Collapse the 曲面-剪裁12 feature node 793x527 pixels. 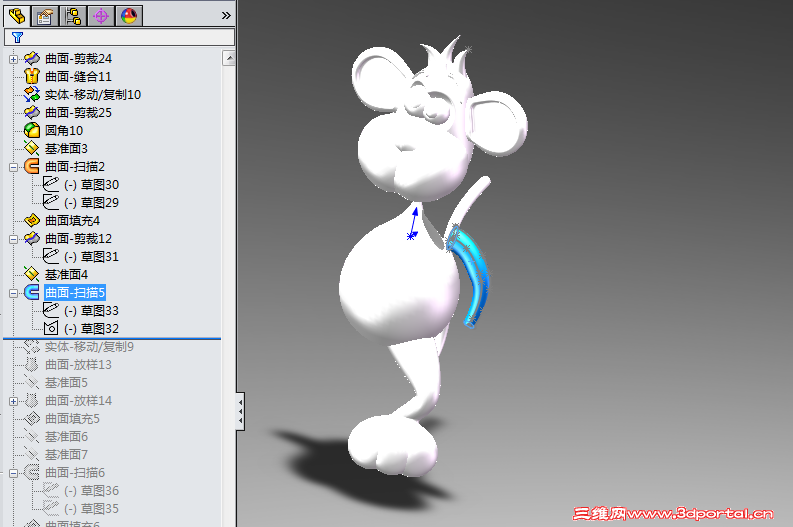point(14,239)
